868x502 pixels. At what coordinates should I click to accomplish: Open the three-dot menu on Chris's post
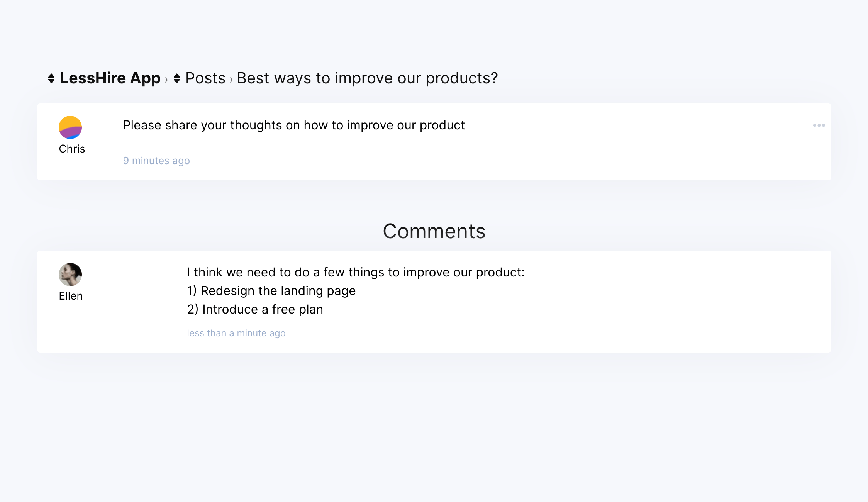[x=819, y=126]
